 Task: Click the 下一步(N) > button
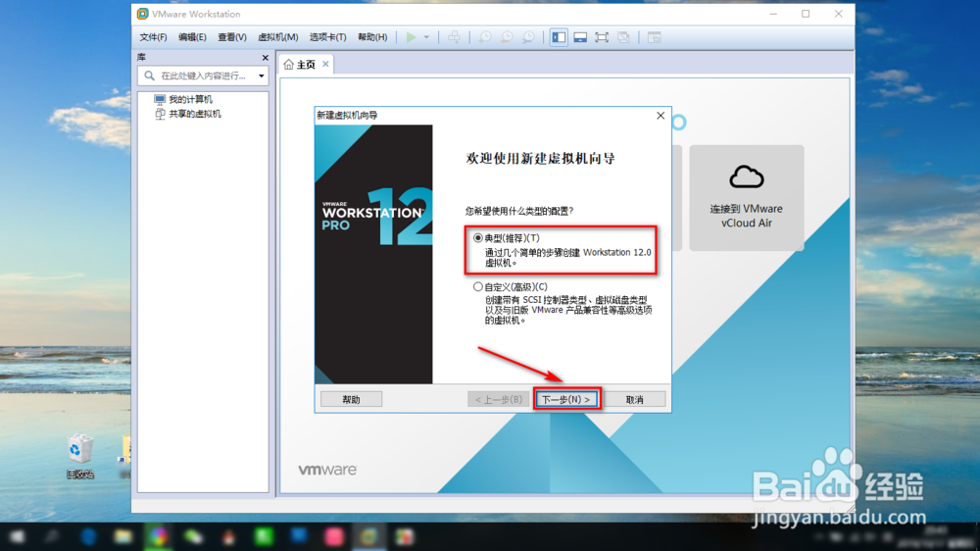click(566, 399)
